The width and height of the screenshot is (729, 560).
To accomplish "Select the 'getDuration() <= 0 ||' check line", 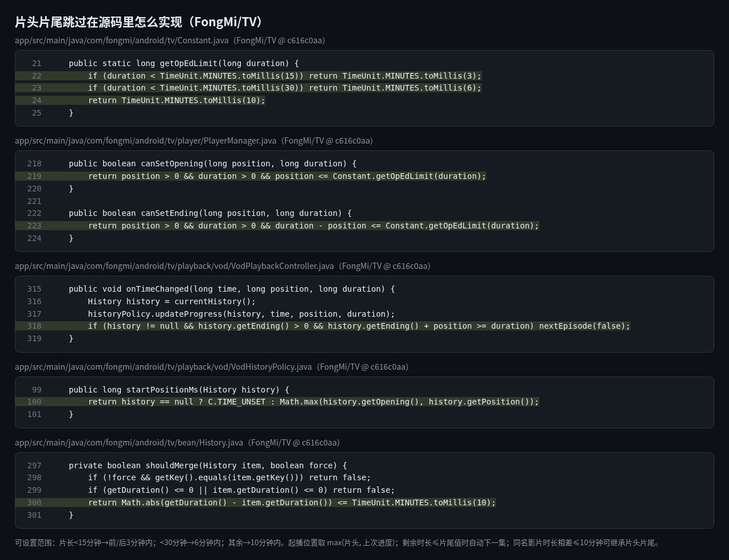I will pyautogui.click(x=241, y=490).
